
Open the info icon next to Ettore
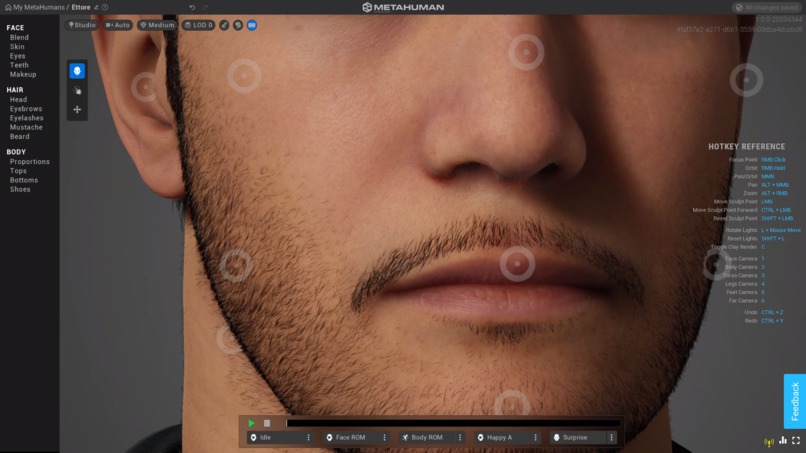click(x=105, y=7)
